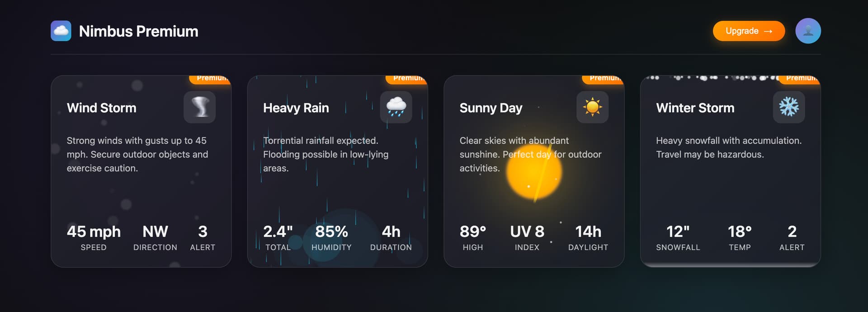Viewport: 868px width, 312px height.
Task: Click the sun icon on Sunny Day card
Action: [x=592, y=107]
